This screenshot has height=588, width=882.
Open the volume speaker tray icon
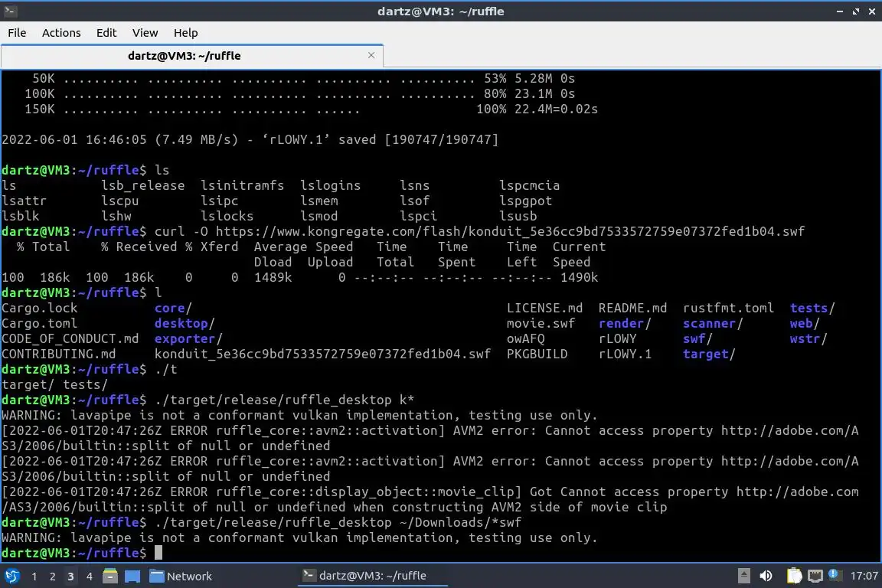(x=766, y=576)
